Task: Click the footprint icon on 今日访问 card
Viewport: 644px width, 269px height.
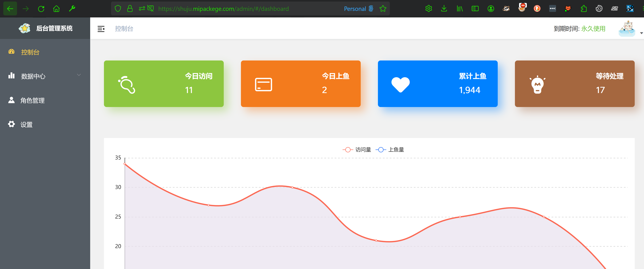Action: click(126, 85)
